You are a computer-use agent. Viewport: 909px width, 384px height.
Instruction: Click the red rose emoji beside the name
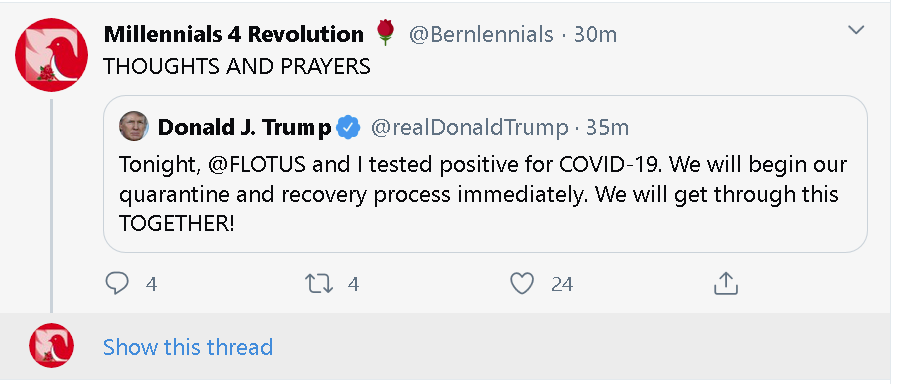(386, 32)
